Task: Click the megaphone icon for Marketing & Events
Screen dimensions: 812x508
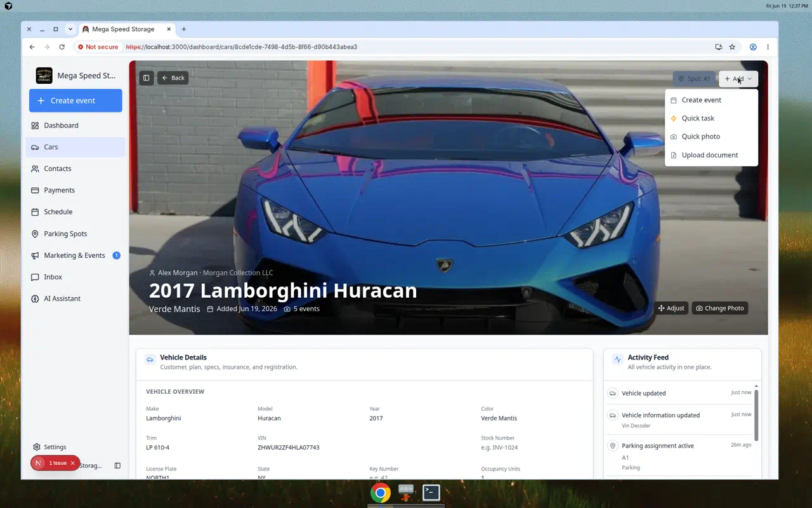Action: 35,255
